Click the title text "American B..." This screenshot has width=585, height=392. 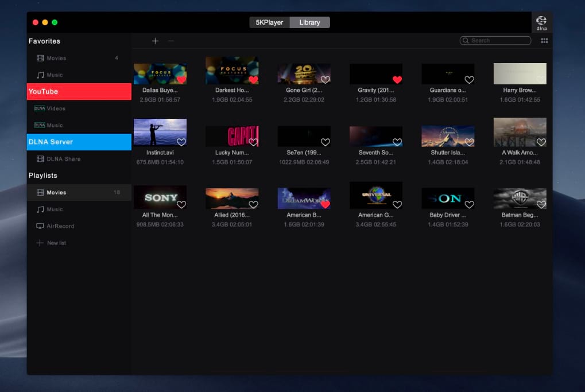(304, 215)
